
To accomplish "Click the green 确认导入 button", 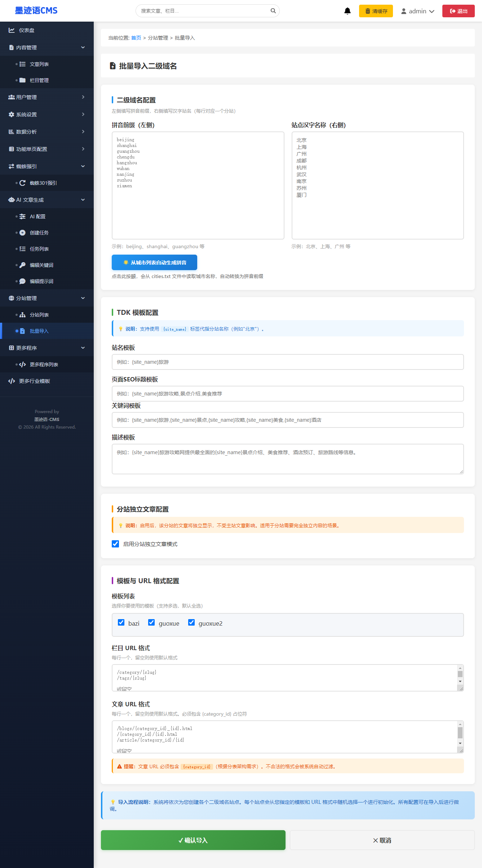I will 193,840.
